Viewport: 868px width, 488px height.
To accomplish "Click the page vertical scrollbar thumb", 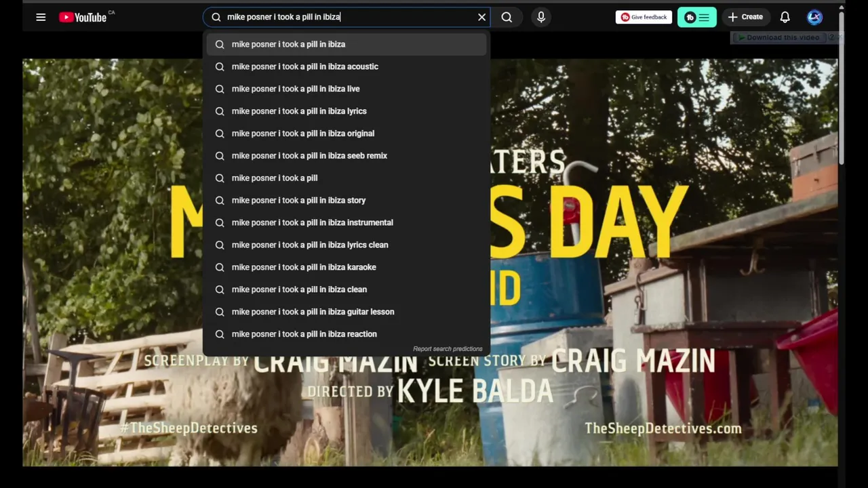I will coord(842,88).
